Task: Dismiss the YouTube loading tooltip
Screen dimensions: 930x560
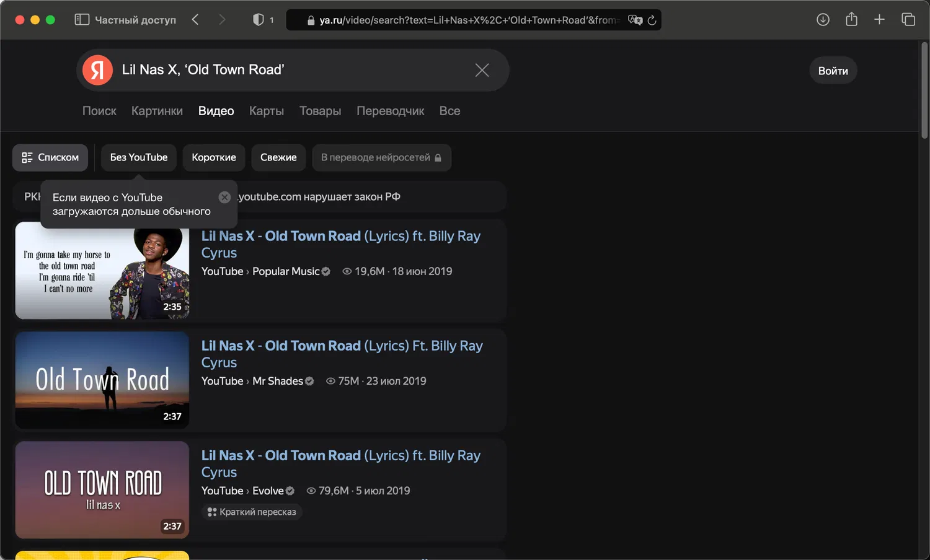Action: (x=224, y=197)
